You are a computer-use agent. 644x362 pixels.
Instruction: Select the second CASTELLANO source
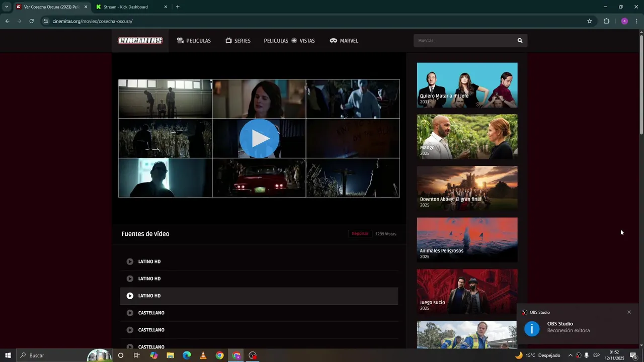pos(259,330)
